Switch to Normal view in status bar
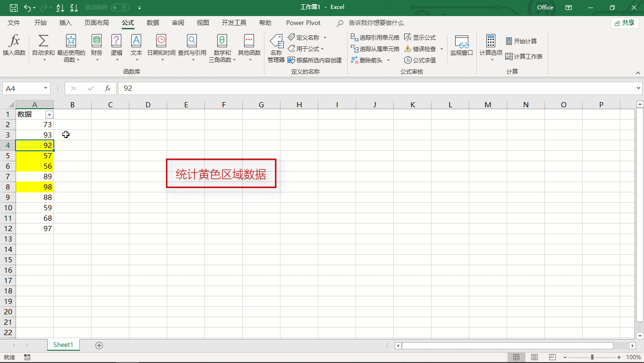The width and height of the screenshot is (644, 363). (x=517, y=357)
